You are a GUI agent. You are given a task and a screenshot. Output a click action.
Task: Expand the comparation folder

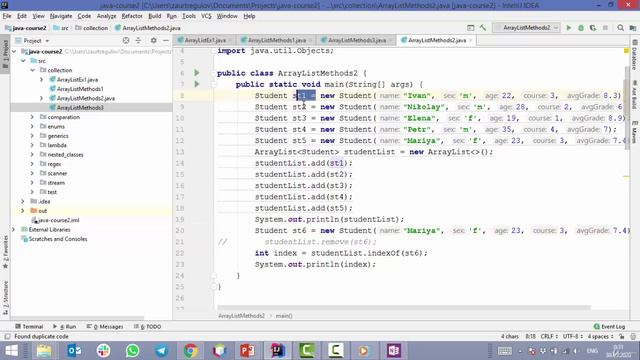pyautogui.click(x=32, y=117)
